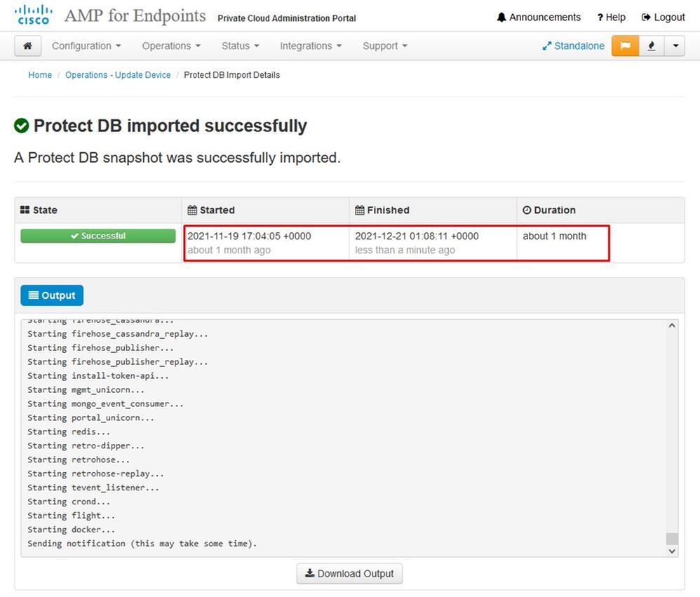Click the 'Starting retro-dipper...' log line
The image size is (700, 597).
tap(86, 445)
